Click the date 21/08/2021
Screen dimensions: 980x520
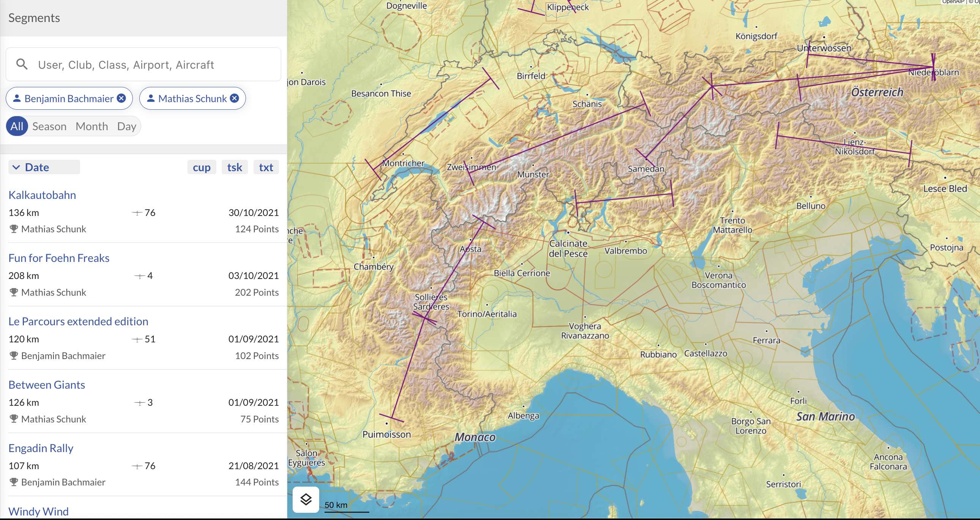pos(254,466)
